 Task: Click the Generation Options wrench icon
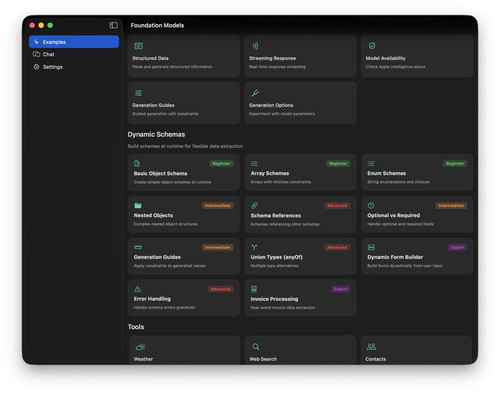point(255,93)
